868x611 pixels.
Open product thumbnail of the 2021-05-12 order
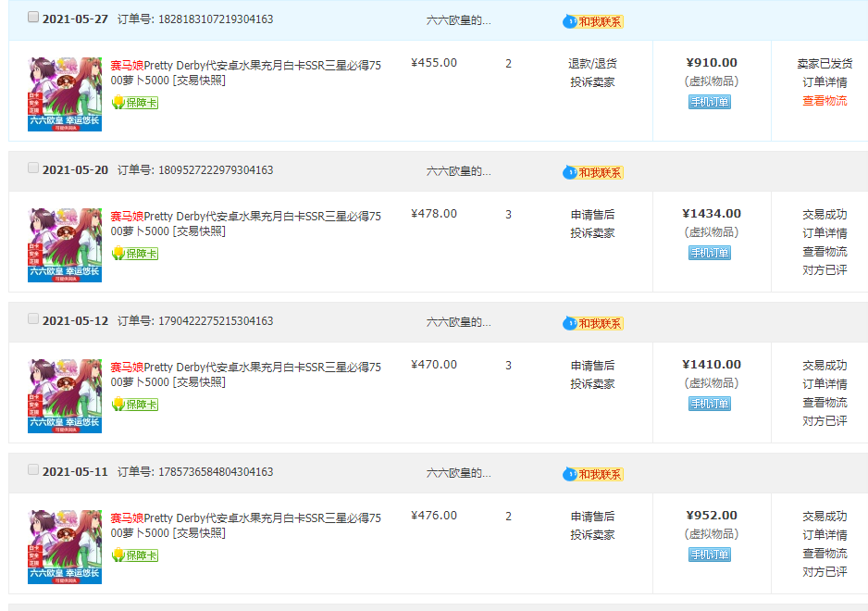[x=65, y=396]
